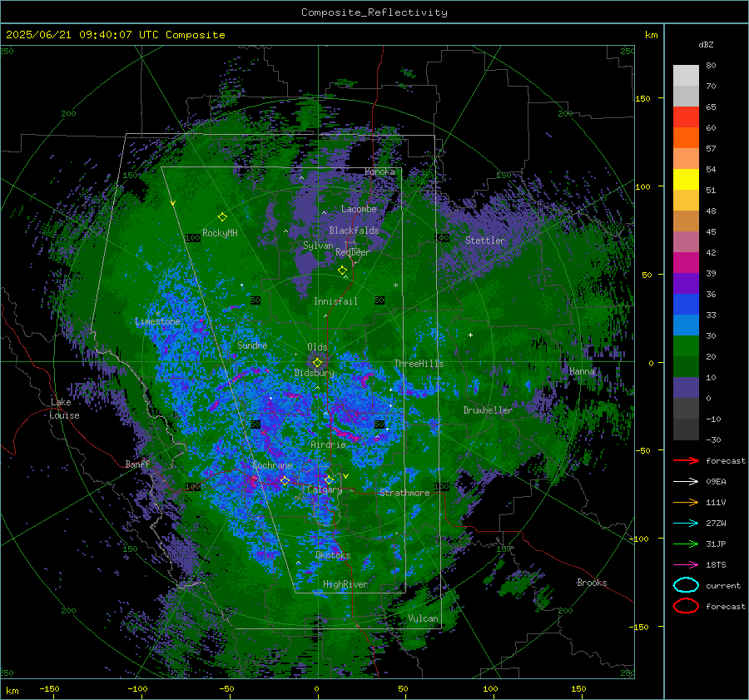Select the slate 0-10 dBZ swatch
This screenshot has height=700, width=749.
(686, 388)
